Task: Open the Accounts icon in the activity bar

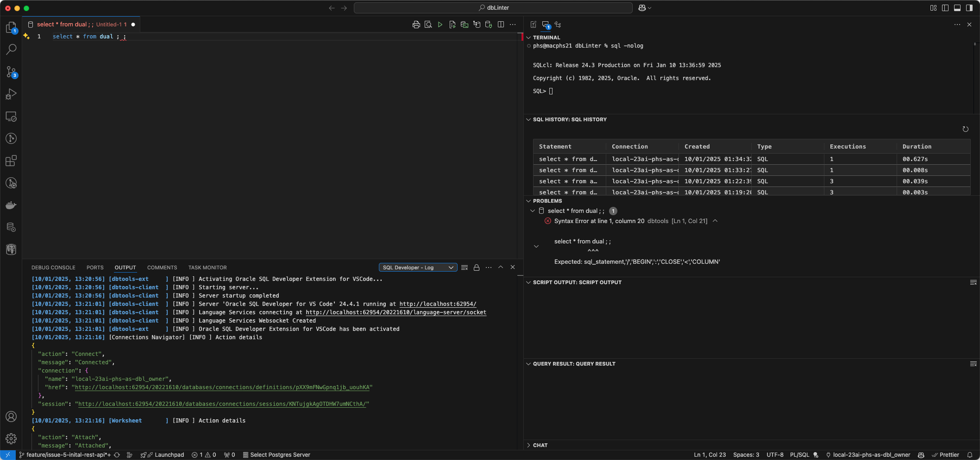Action: coord(11,416)
